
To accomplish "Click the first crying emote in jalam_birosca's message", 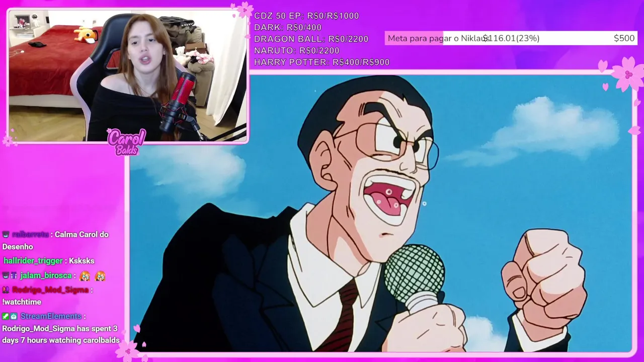I will pos(85,276).
